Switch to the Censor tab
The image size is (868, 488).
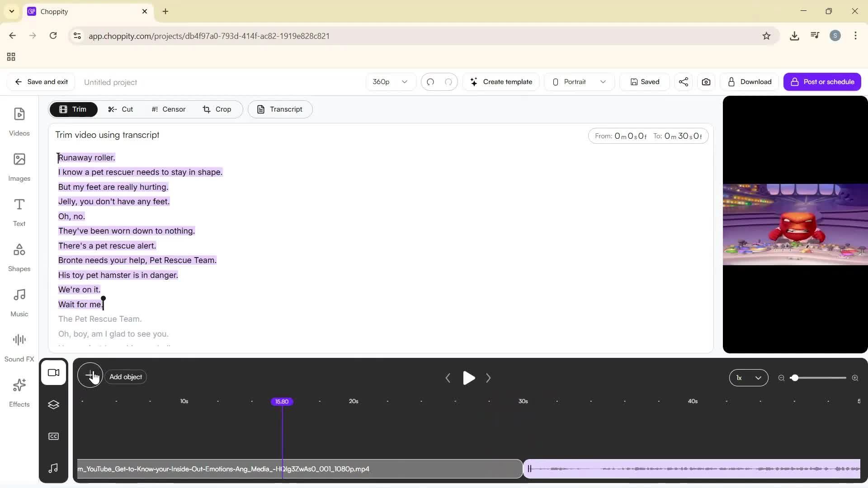point(168,109)
